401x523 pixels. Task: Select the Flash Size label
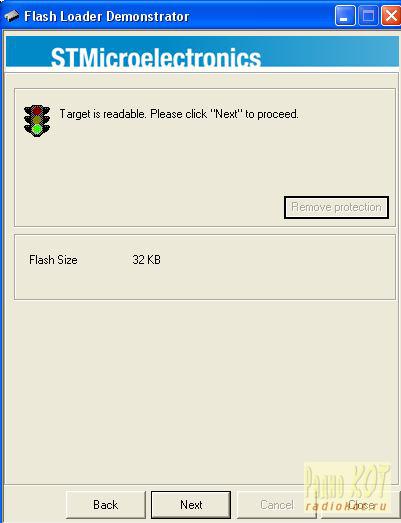tap(53, 260)
